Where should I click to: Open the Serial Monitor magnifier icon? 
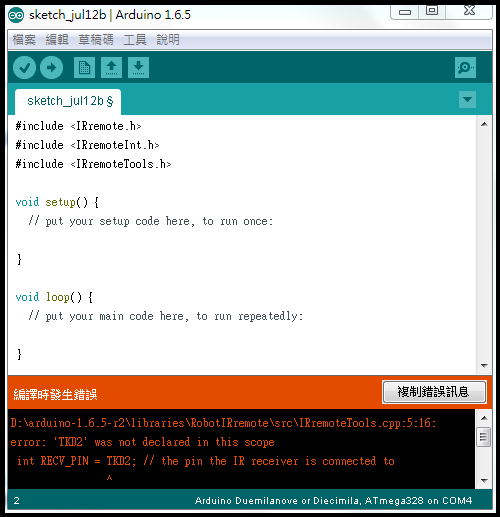coord(465,68)
